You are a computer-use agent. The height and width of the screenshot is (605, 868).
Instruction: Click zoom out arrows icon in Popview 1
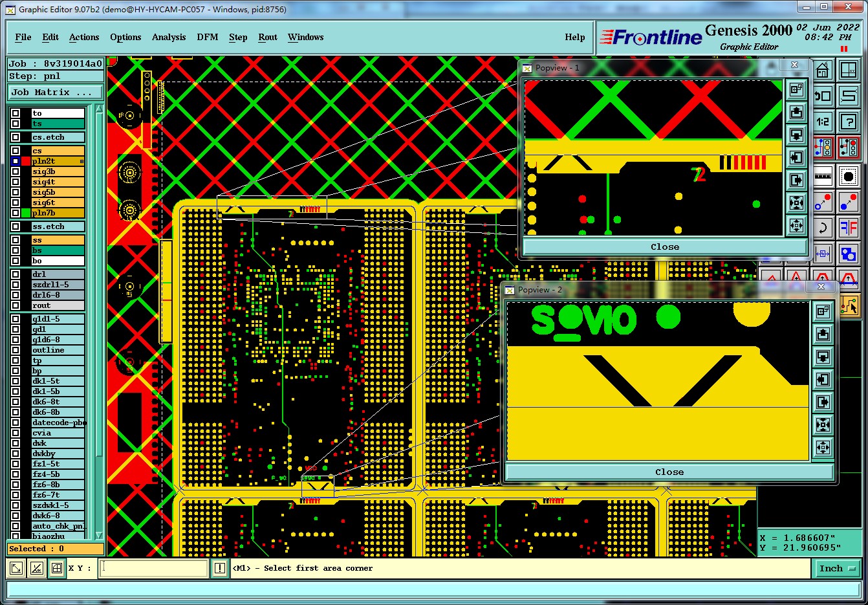tap(797, 226)
